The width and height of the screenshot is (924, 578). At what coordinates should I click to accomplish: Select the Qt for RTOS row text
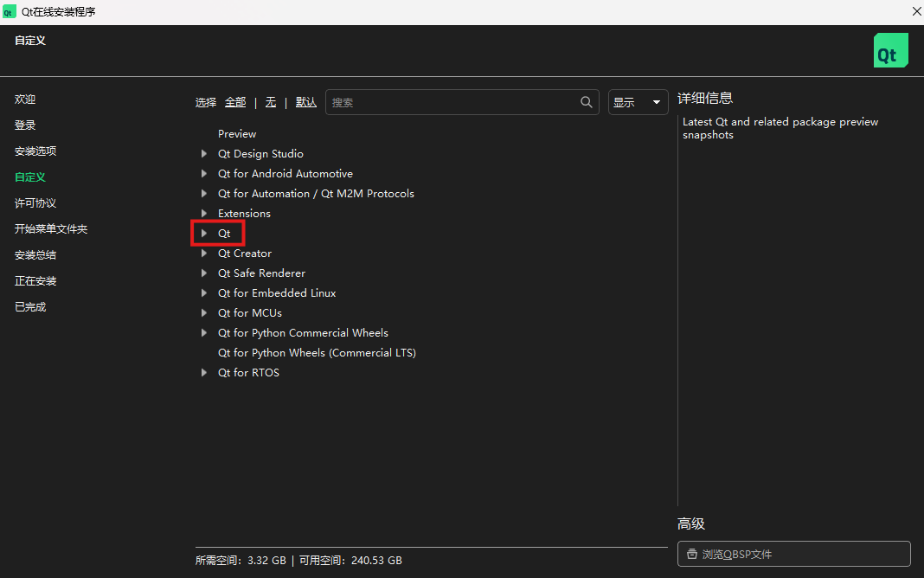click(248, 372)
